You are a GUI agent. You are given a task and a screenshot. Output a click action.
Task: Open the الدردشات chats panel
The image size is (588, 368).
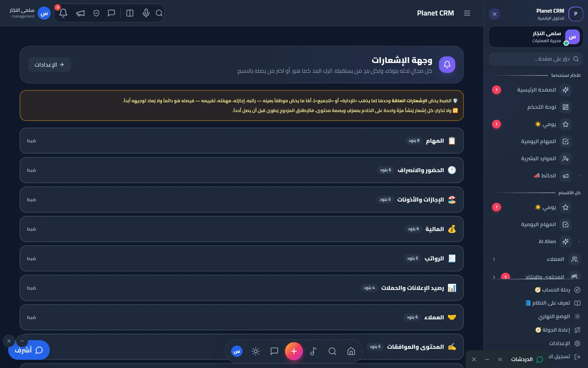(x=527, y=359)
